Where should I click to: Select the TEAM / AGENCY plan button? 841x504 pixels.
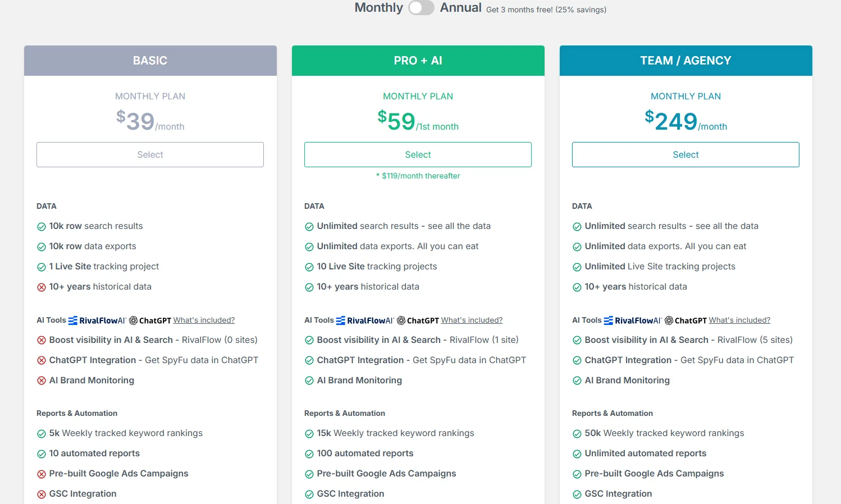coord(685,154)
